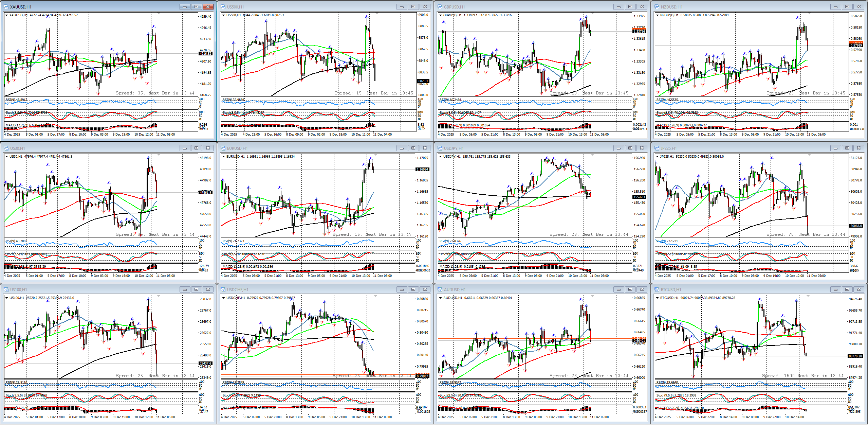Click the 89770.28 BTCUSD current price label
Screen dimensions: 868x425
point(855,356)
